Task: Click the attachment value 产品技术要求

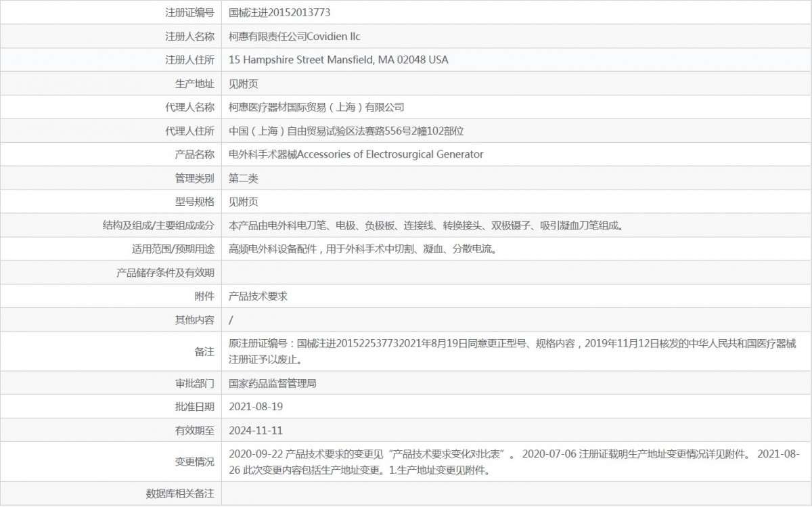Action: coord(258,296)
